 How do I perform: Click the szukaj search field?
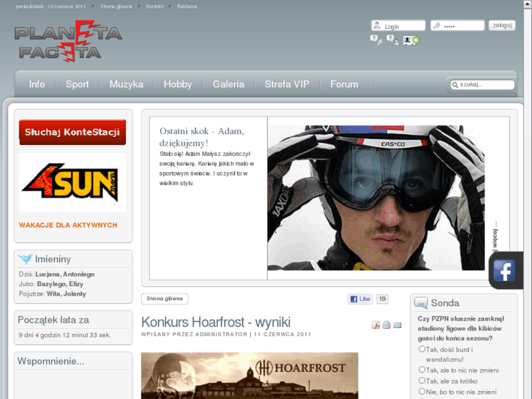click(x=482, y=84)
